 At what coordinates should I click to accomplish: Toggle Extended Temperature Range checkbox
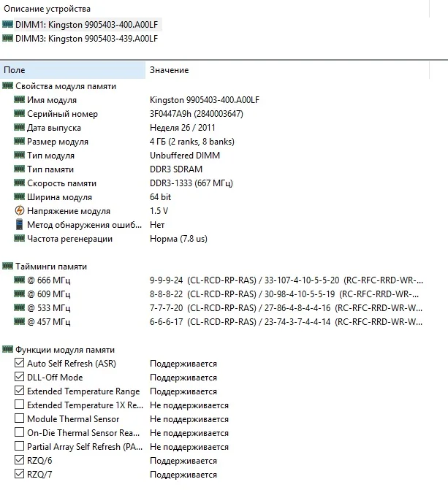click(x=20, y=391)
